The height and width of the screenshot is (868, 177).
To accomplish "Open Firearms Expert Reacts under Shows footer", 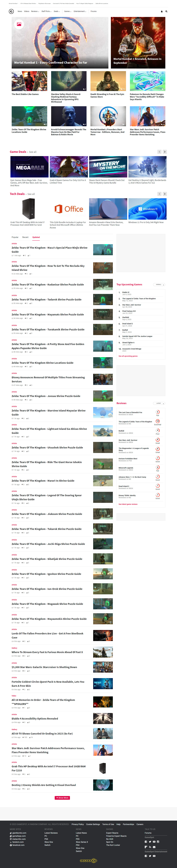I will 116,836.
